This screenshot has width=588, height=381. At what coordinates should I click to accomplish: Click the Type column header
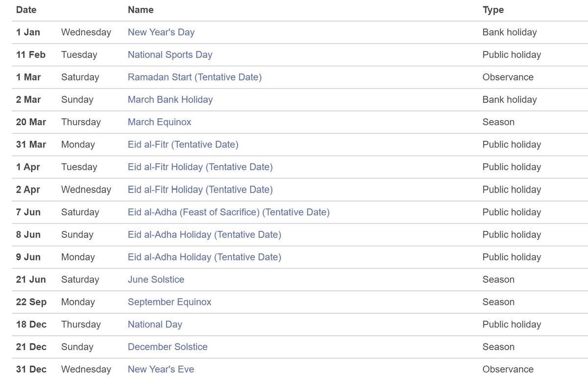coord(493,10)
